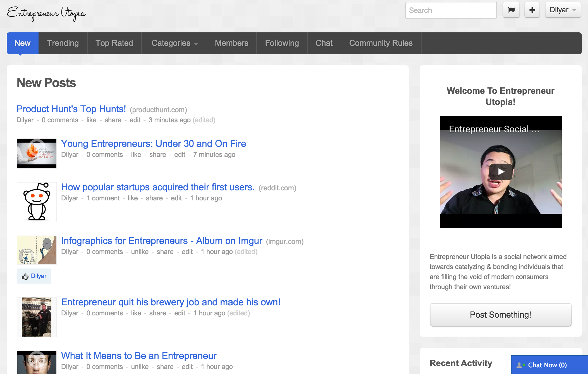
Task: Unlike What It Means to Be an Entrepreneur
Action: pyautogui.click(x=140, y=367)
